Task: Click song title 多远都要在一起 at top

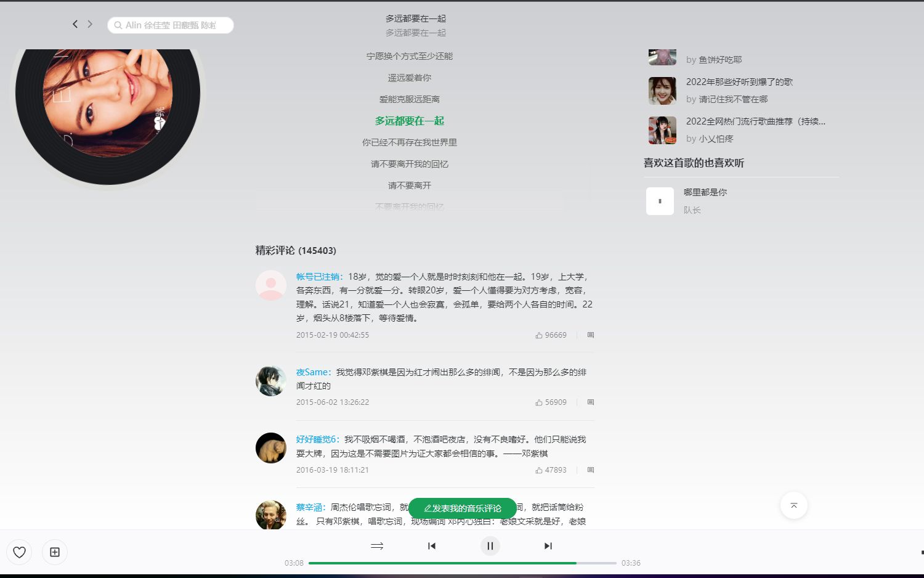Action: (416, 18)
